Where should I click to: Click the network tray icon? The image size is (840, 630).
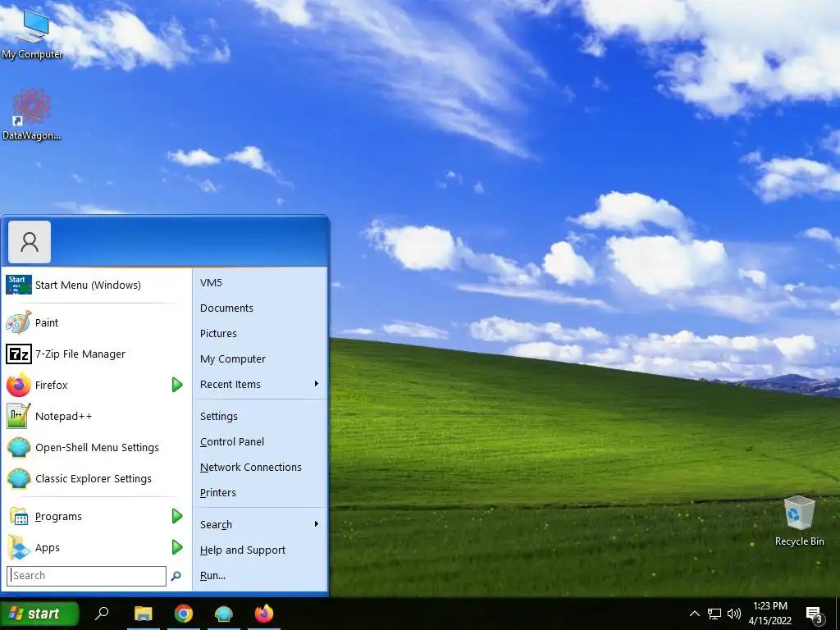pos(714,614)
